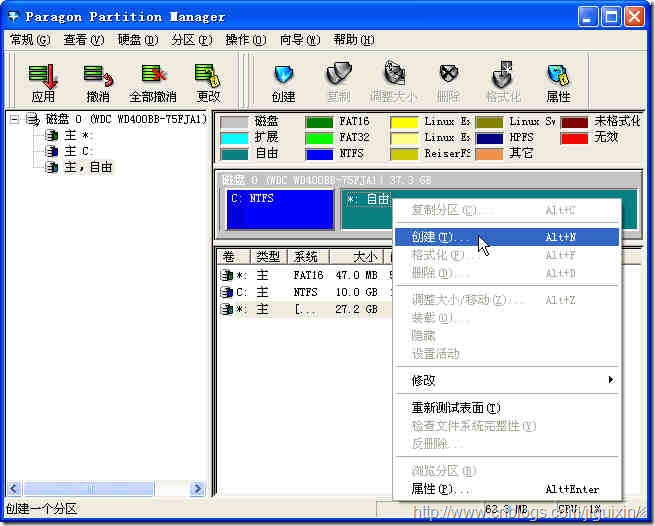Click the Paragon app icon in title bar
The image size is (655, 526).
click(14, 16)
